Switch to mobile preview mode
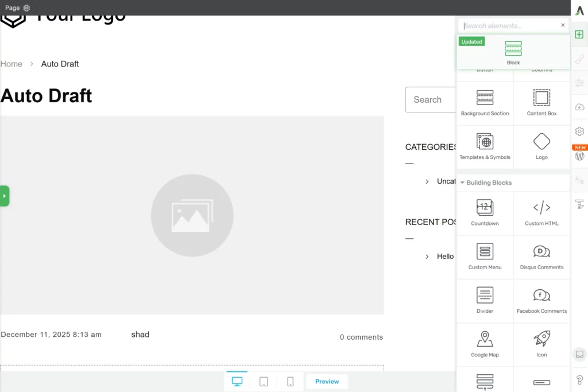The image size is (588, 392). (x=291, y=382)
